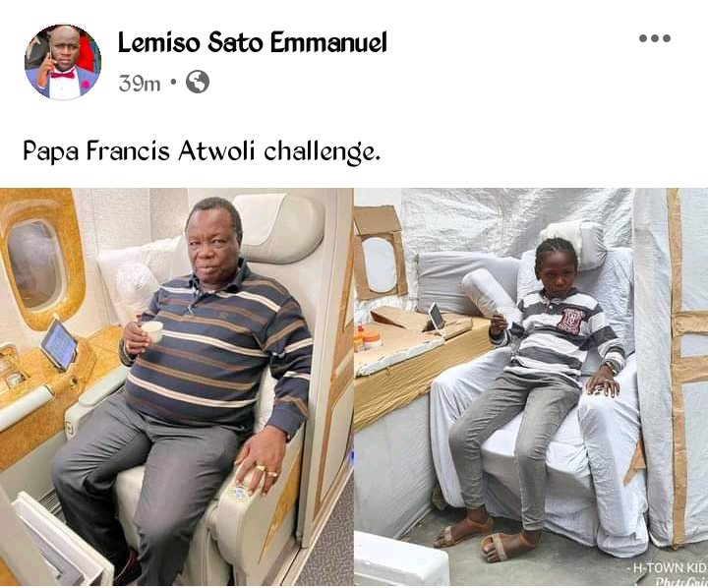Click the logo on the child's striped shirt

(x=570, y=320)
